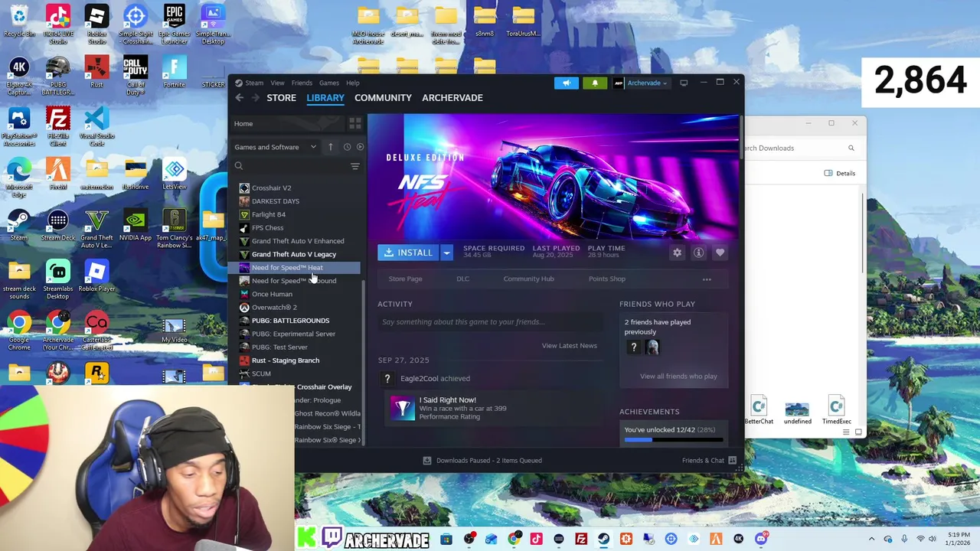The width and height of the screenshot is (980, 551).
Task: Click the INSTALL button
Action: (408, 253)
